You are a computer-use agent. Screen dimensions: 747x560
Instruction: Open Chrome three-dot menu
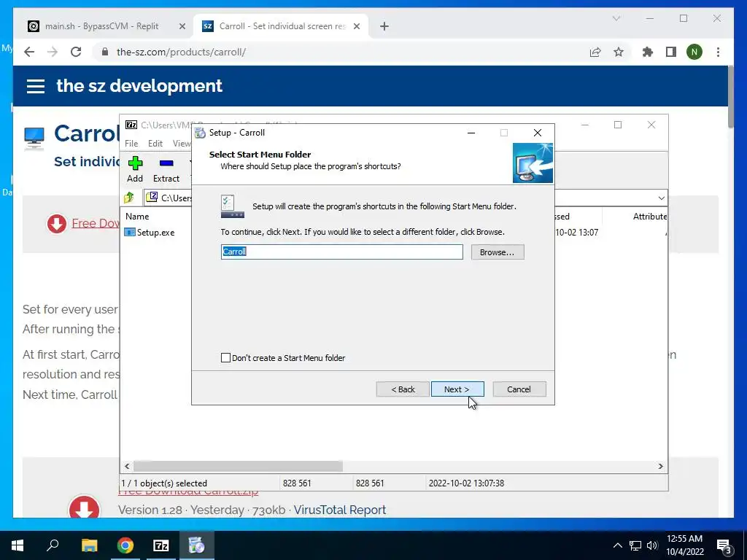(x=718, y=52)
